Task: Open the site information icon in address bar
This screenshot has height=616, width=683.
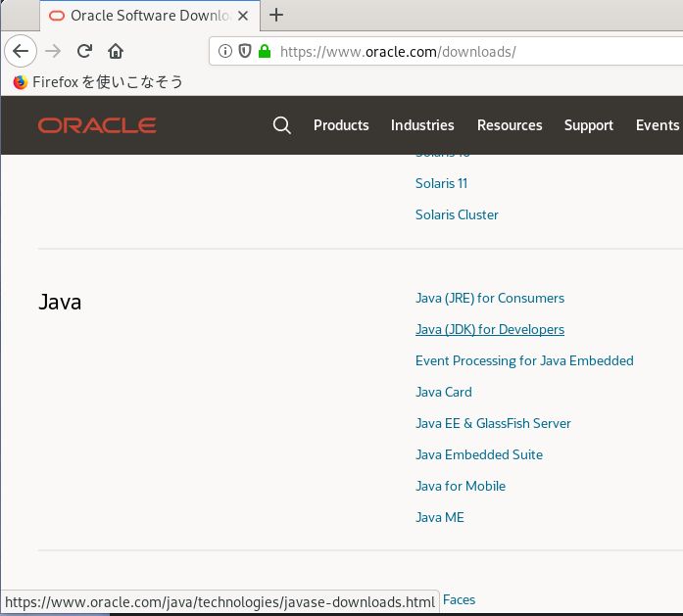Action: [224, 51]
